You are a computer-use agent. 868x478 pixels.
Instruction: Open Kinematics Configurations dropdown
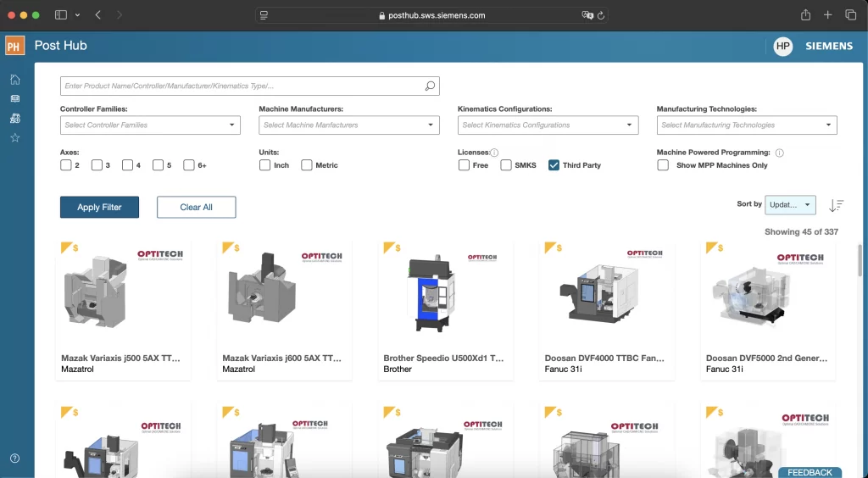click(548, 125)
